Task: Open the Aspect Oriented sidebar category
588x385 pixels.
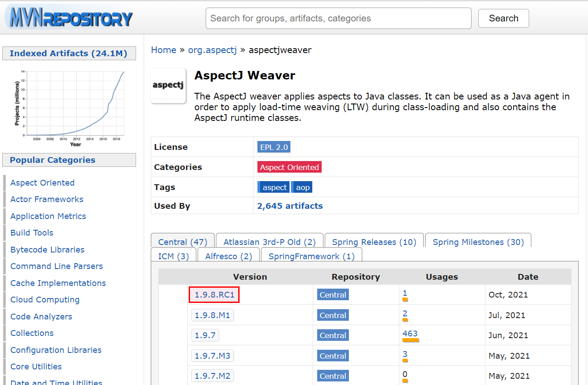Action: click(x=42, y=183)
